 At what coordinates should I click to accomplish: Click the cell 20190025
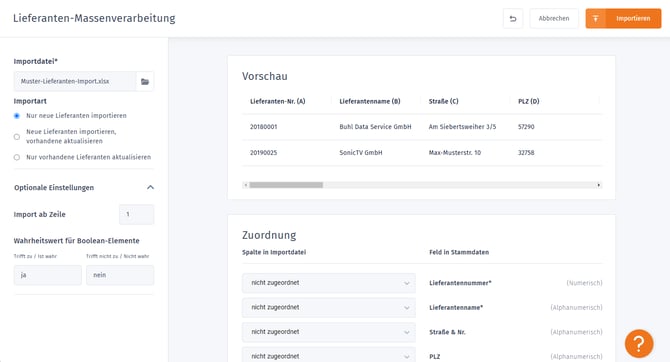(263, 153)
